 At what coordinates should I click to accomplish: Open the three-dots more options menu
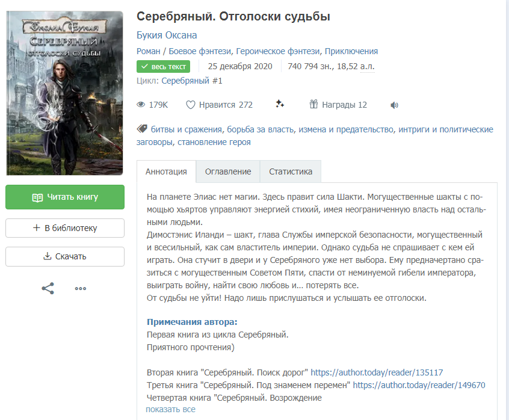[81, 288]
